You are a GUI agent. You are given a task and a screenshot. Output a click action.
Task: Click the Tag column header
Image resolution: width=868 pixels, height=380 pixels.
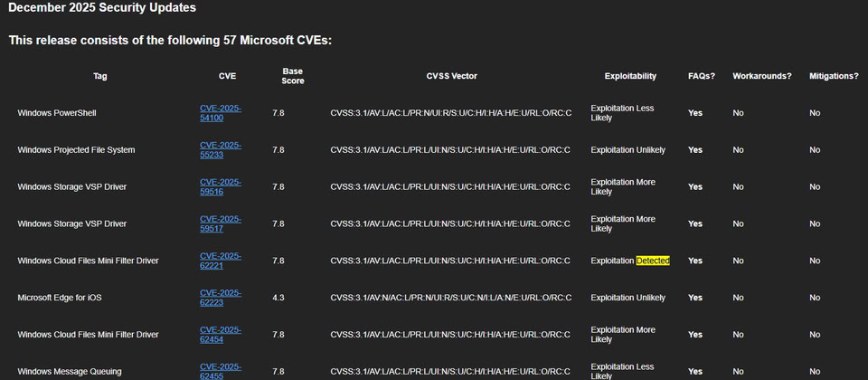coord(100,76)
